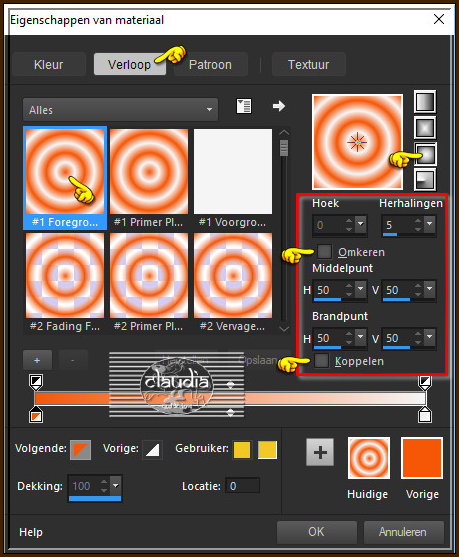Open the Alles category dropdown
Image resolution: width=459 pixels, height=557 pixels.
[x=120, y=110]
